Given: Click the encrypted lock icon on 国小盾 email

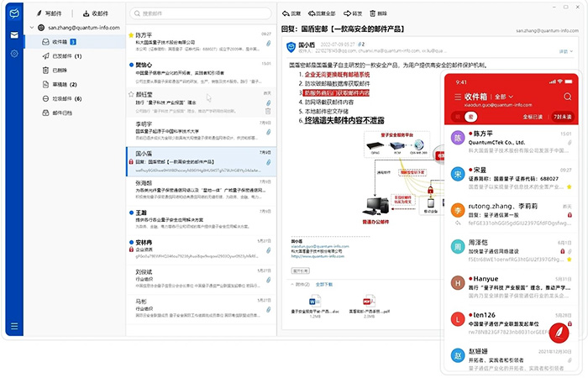Looking at the screenshot, I should click(131, 161).
